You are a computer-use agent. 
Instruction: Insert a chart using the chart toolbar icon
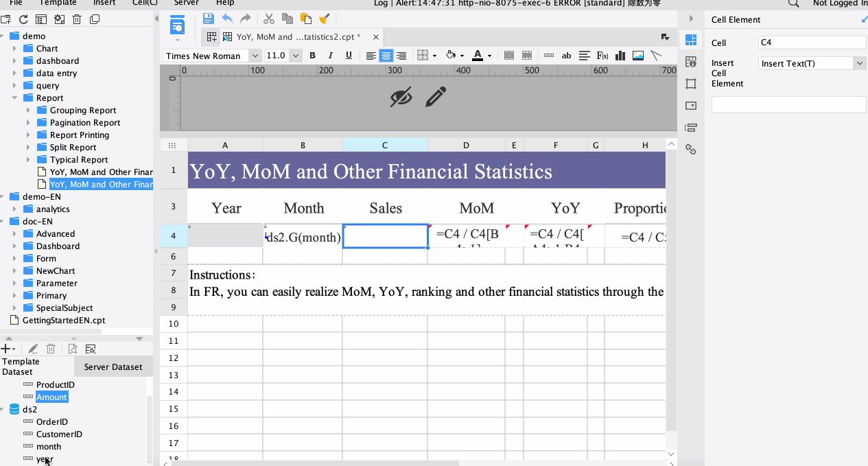620,56
